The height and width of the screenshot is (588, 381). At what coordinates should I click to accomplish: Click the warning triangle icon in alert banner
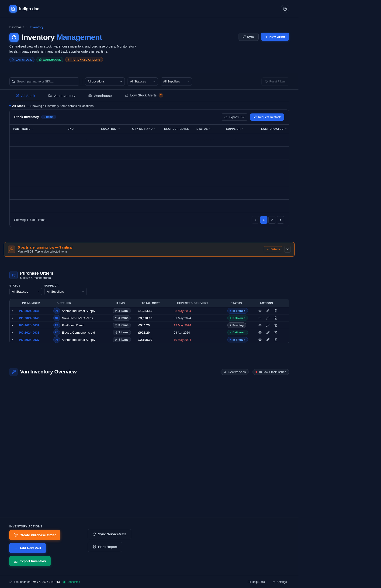[x=11, y=249]
